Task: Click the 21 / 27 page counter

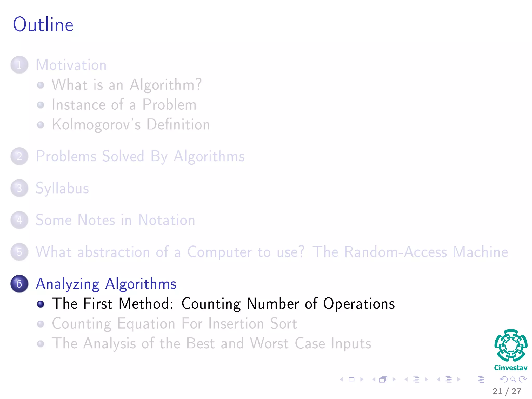Action: click(x=507, y=391)
